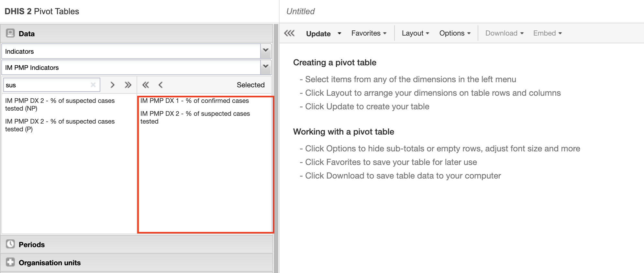Image resolution: width=644 pixels, height=273 pixels.
Task: Click the Data panel icon
Action: (10, 33)
